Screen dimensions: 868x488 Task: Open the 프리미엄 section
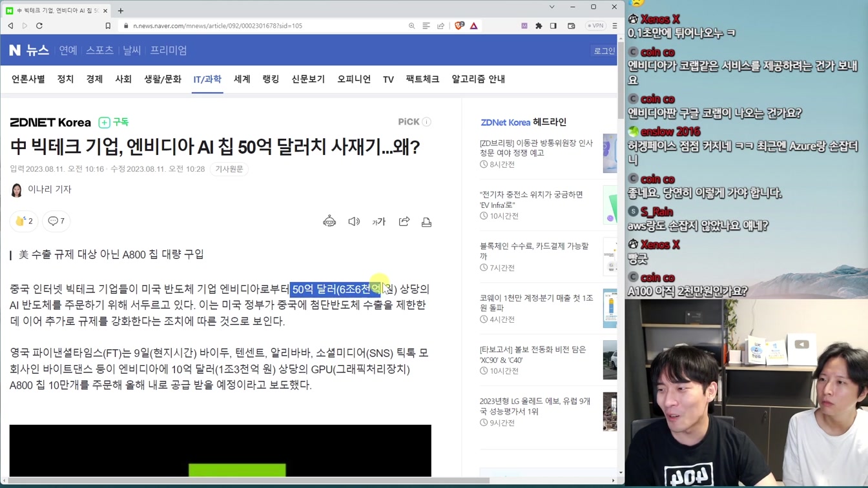[169, 50]
